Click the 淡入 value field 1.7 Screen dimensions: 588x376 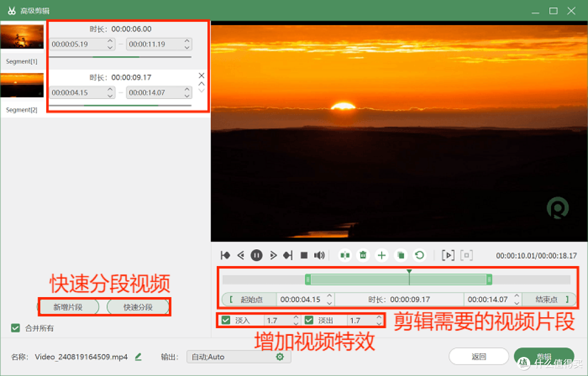283,320
